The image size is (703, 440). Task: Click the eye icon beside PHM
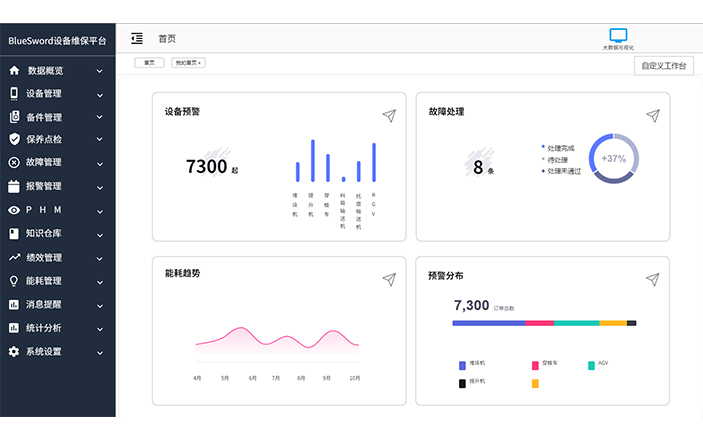pyautogui.click(x=14, y=210)
